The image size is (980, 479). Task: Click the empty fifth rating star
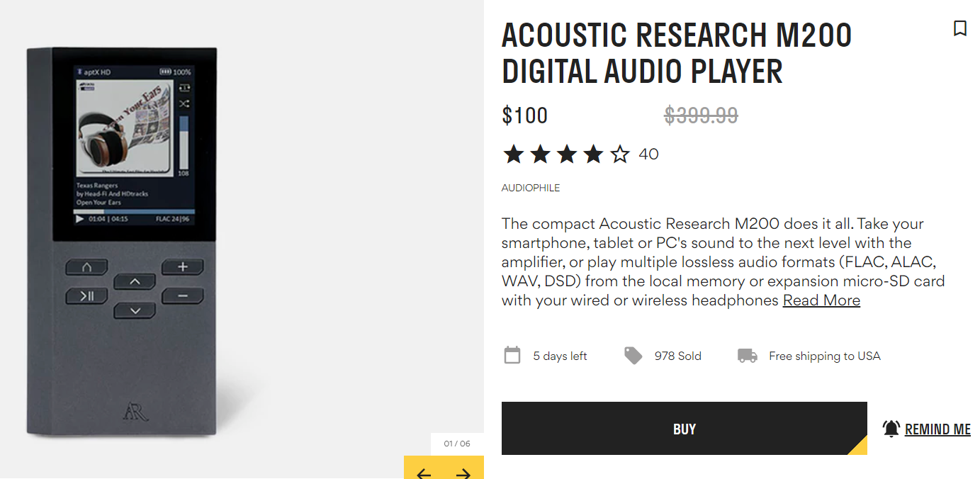[620, 154]
